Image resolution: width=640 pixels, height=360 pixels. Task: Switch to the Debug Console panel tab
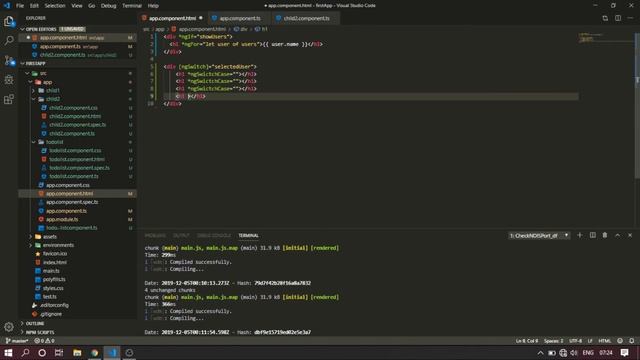214,236
